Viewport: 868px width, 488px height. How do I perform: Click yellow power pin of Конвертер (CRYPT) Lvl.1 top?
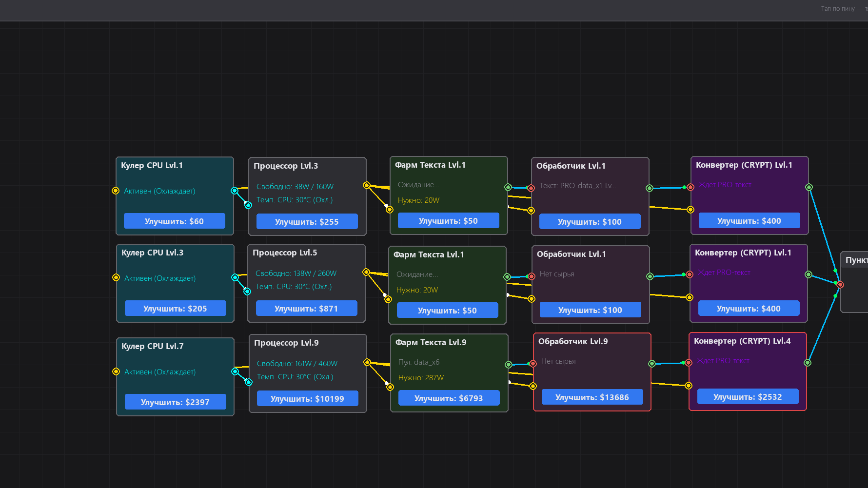[690, 210]
